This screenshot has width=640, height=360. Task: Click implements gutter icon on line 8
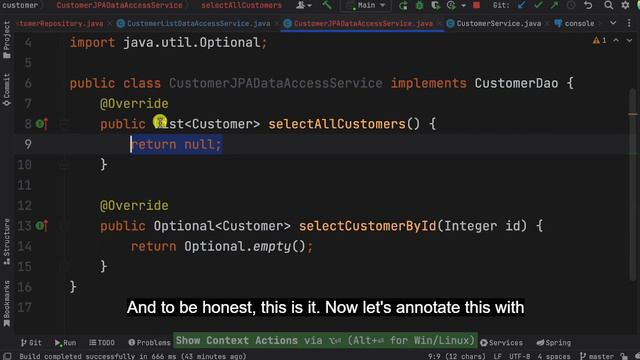pos(42,124)
